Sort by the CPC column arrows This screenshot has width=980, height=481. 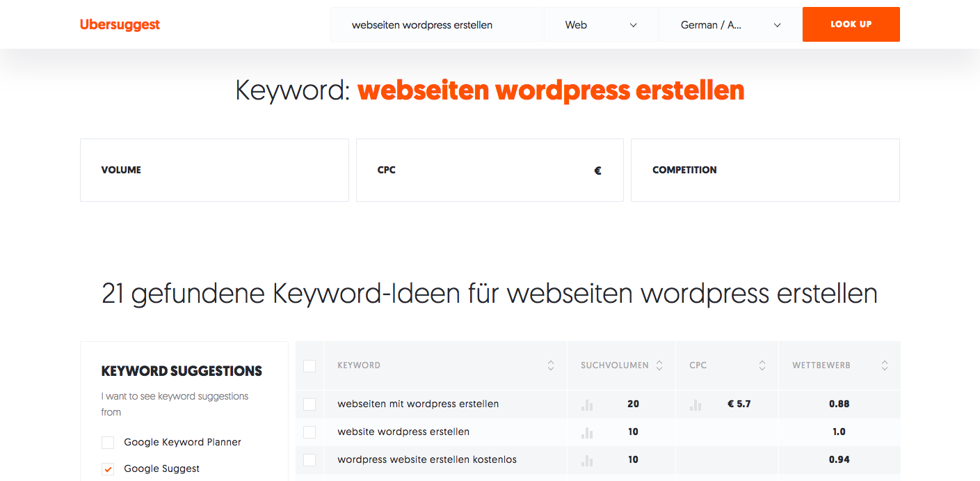click(762, 365)
